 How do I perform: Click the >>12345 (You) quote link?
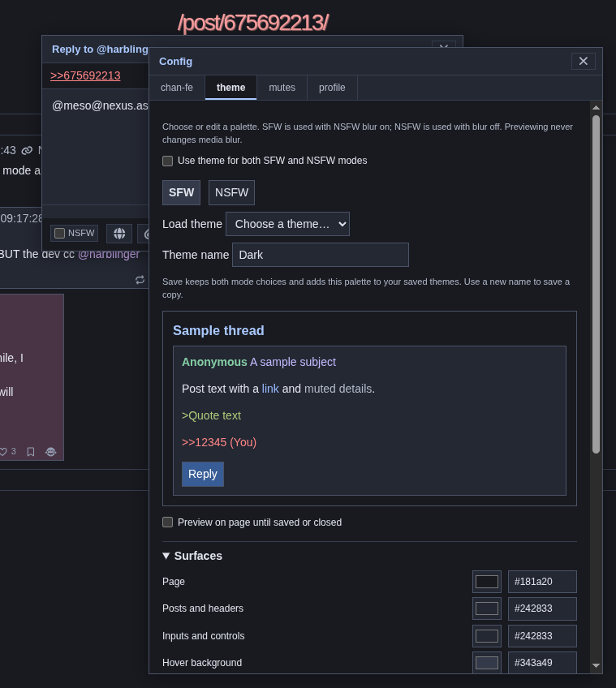click(x=219, y=442)
